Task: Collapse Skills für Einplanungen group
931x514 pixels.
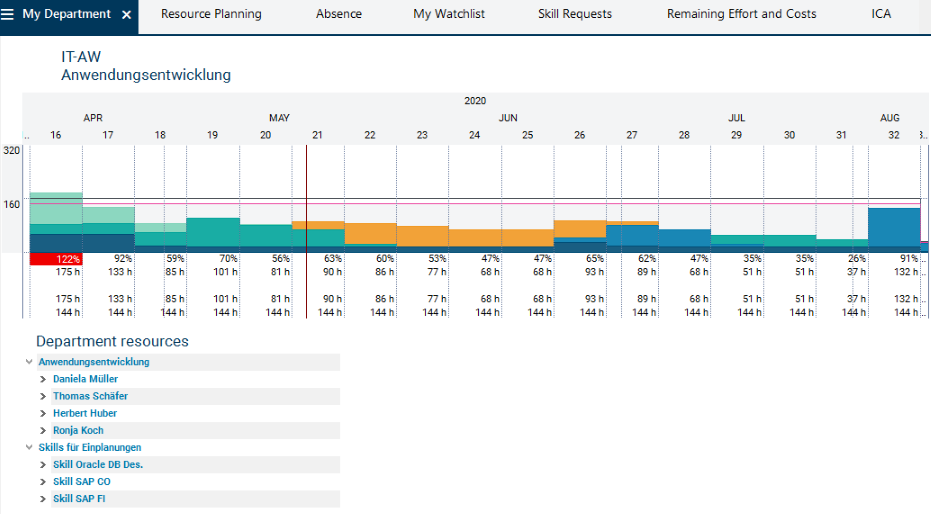Action: [28, 448]
